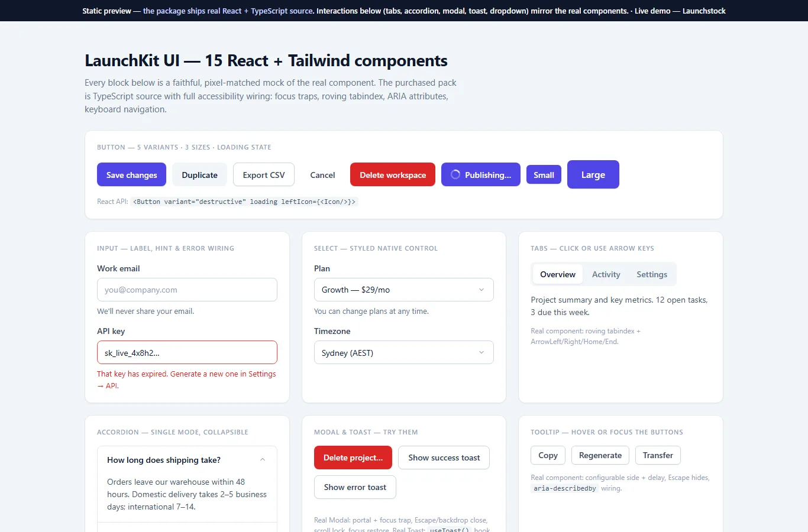Trigger the Show error toast button

[x=355, y=487]
